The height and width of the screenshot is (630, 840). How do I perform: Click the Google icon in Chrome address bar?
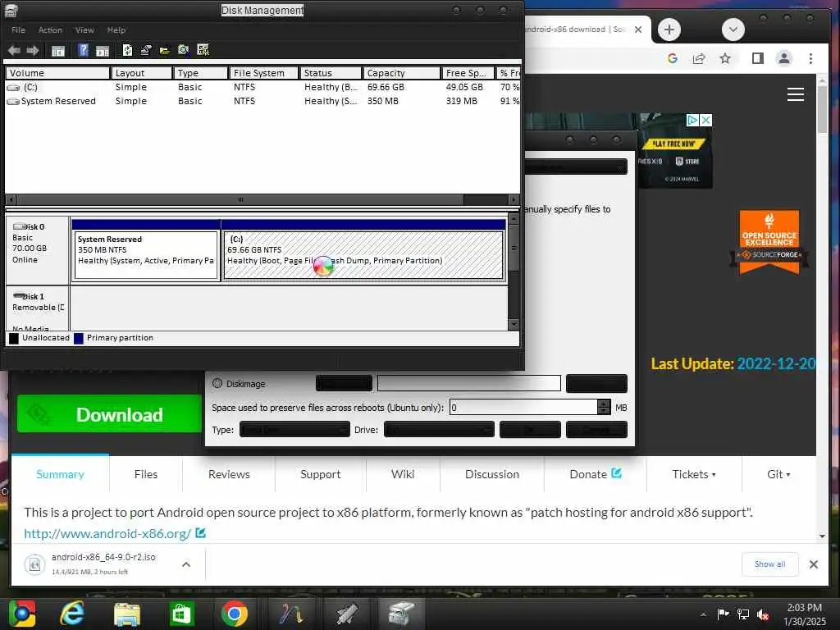pos(673,58)
